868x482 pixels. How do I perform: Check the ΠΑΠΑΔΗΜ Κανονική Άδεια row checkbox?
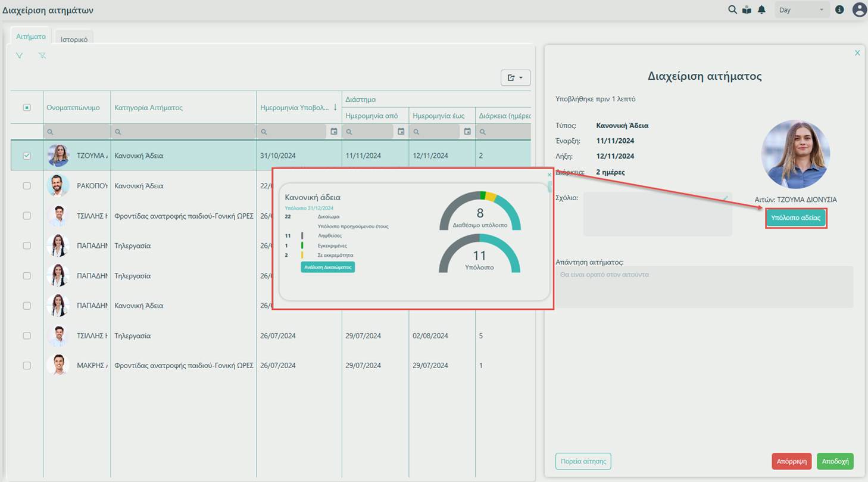tap(27, 306)
